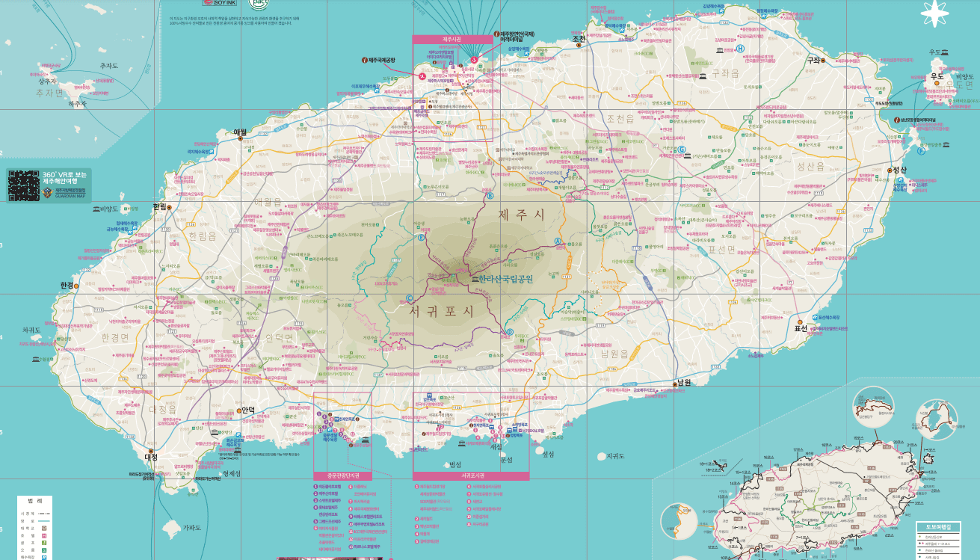Screen dimensions: 980x560
Task: Click the 하추자 label
Action: tap(78, 104)
